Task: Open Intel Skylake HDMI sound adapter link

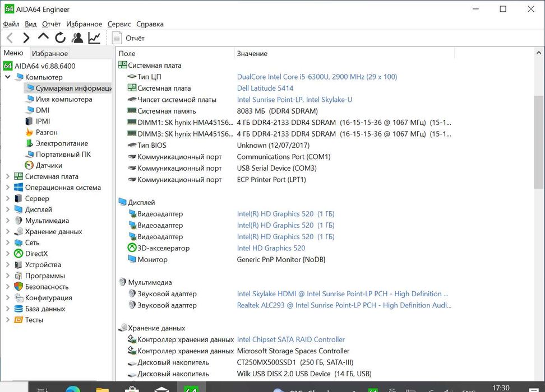Action: pos(343,294)
